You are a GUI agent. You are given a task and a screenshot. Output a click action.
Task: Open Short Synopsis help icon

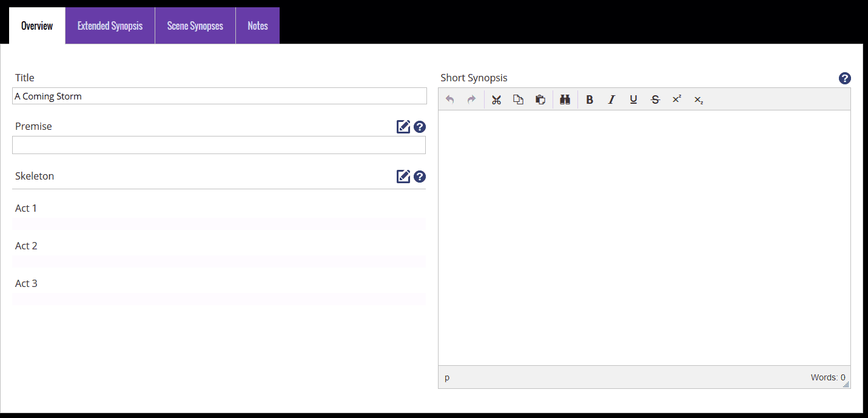[844, 78]
